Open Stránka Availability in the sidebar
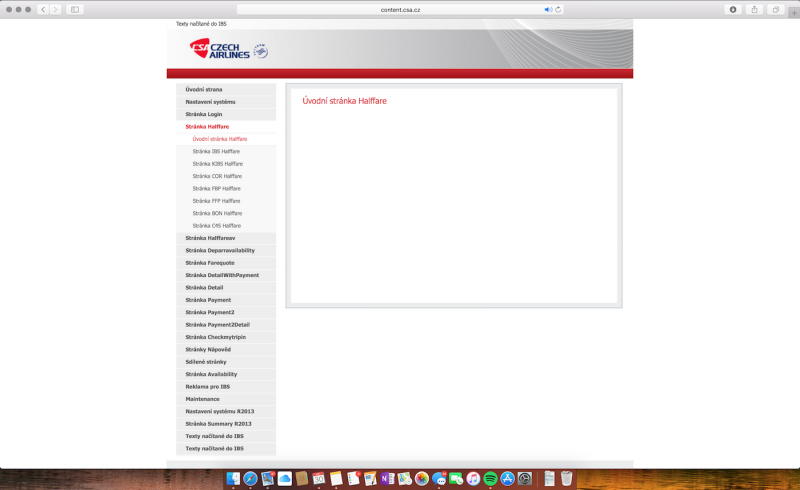 tap(226, 374)
